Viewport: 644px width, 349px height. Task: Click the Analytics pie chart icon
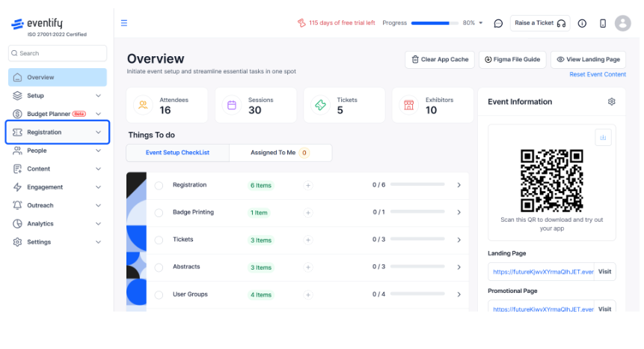click(17, 224)
